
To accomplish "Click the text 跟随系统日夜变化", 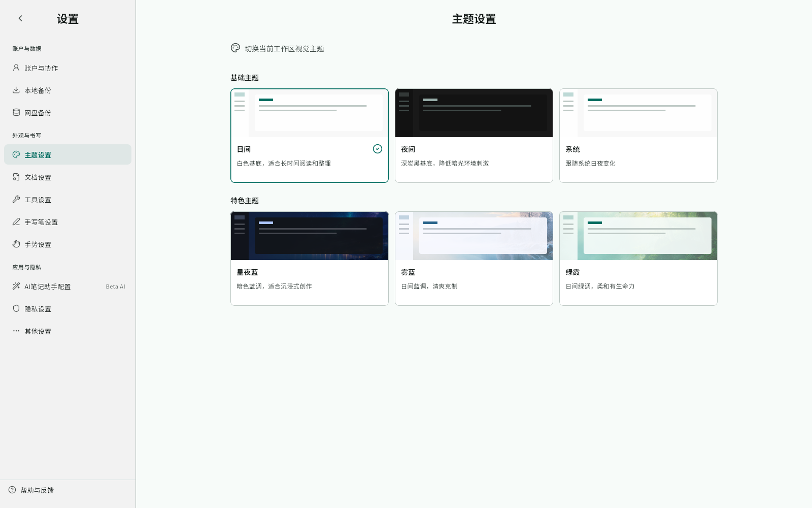I will pyautogui.click(x=590, y=163).
